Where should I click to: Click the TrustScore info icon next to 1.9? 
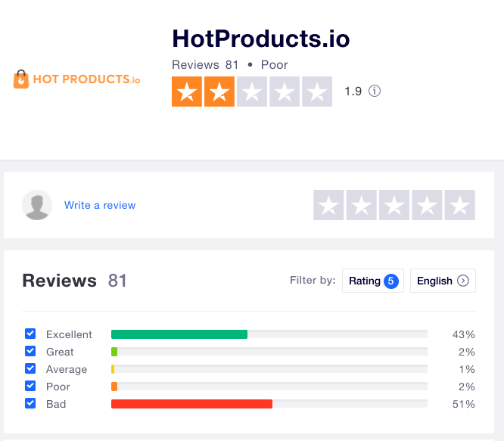point(374,91)
